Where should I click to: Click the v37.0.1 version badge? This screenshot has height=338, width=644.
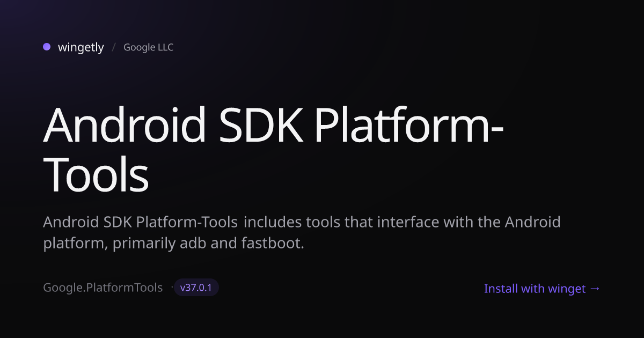(196, 288)
